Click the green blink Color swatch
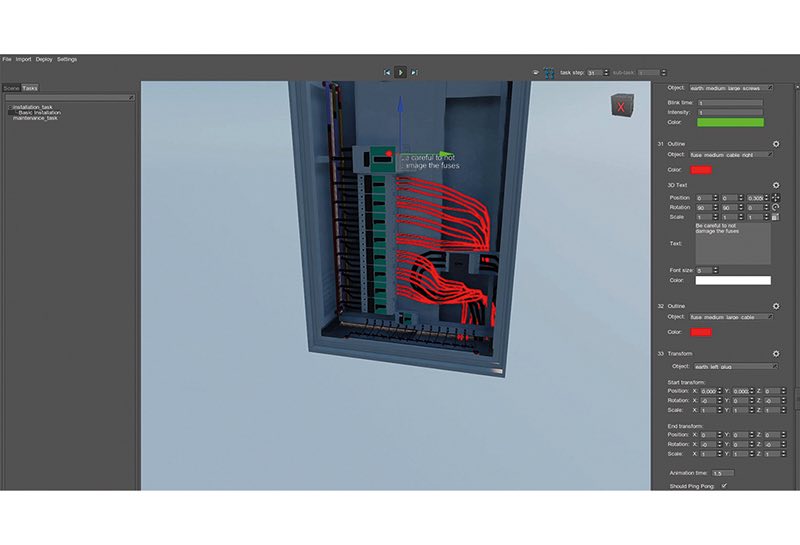800x545 pixels. [729, 123]
